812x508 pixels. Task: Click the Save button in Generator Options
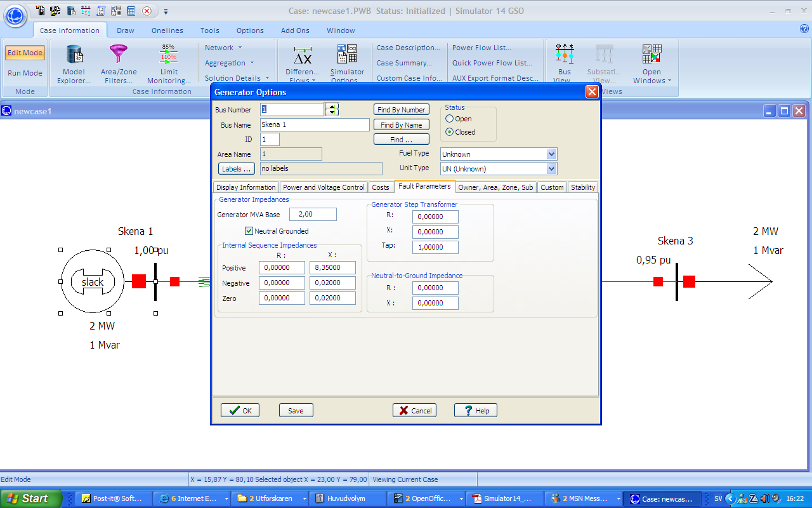tap(296, 410)
